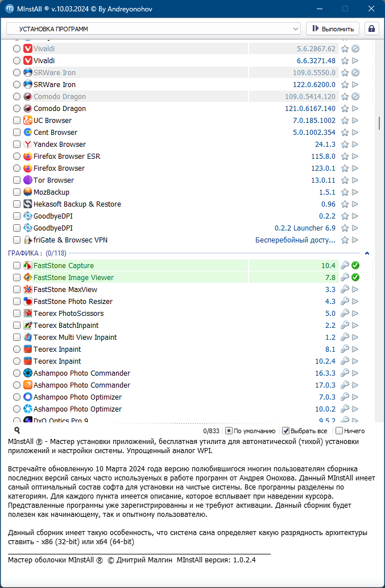Collapse the ГРАФИКА category section
Screen dimensions: 385x588
coord(367,253)
